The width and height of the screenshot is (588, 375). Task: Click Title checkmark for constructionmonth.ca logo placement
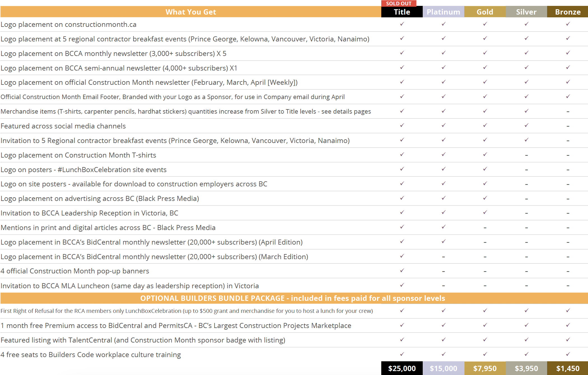tap(402, 24)
